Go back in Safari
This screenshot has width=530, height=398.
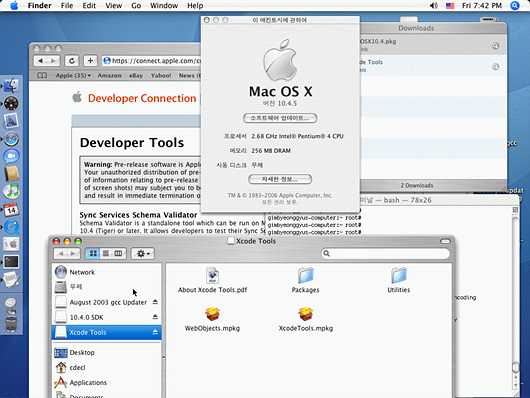click(41, 61)
